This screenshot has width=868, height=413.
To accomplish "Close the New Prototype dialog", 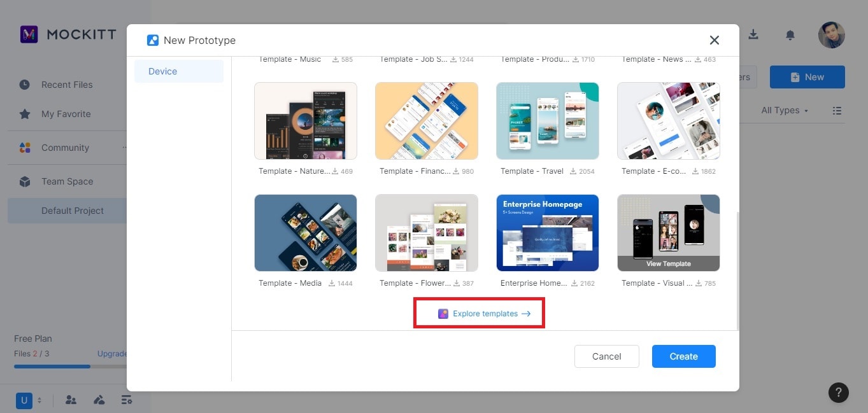I will 715,40.
